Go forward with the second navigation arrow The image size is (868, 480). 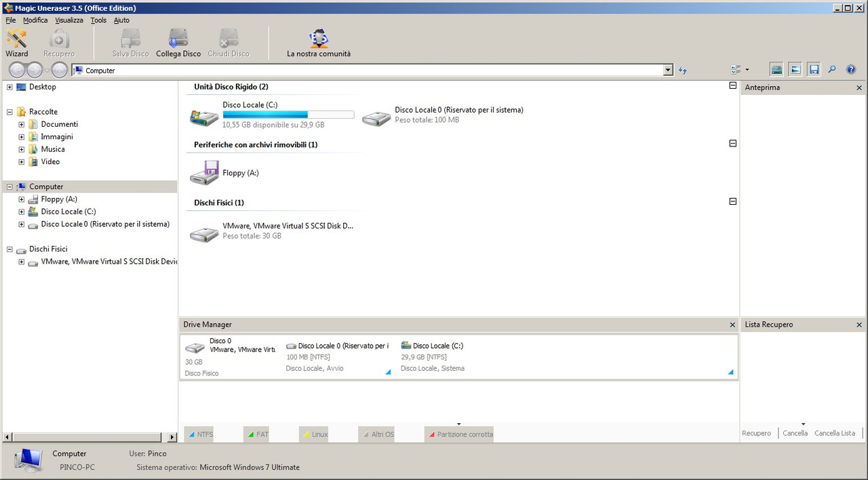click(x=35, y=70)
